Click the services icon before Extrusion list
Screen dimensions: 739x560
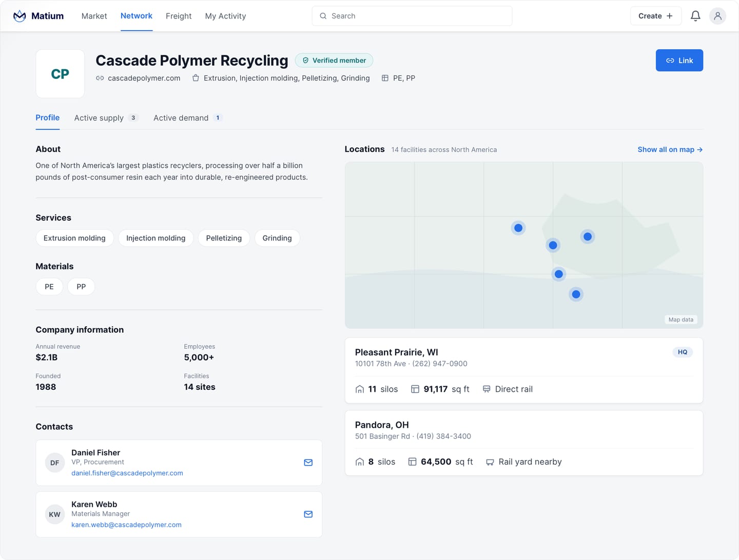(x=196, y=78)
